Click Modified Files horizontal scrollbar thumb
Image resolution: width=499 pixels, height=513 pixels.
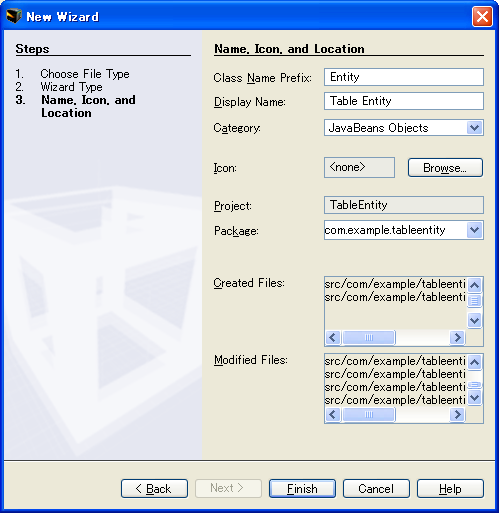coord(369,415)
